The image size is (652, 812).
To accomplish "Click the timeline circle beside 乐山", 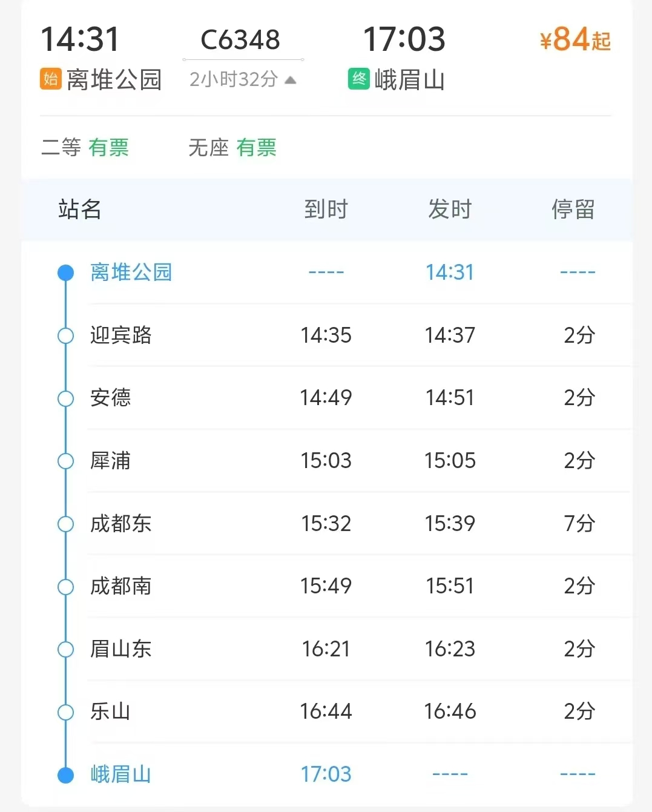I will (65, 712).
